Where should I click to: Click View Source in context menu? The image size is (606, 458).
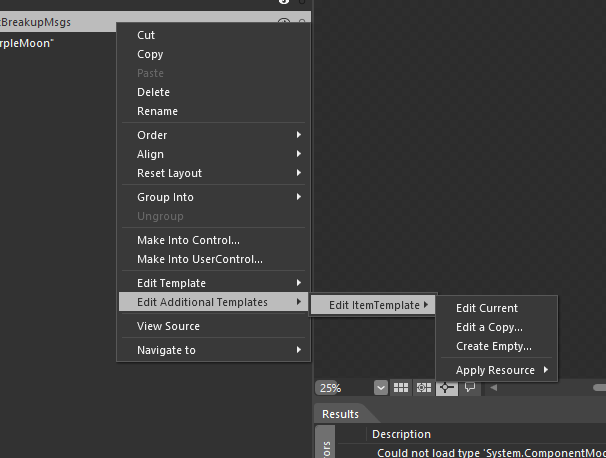(168, 326)
